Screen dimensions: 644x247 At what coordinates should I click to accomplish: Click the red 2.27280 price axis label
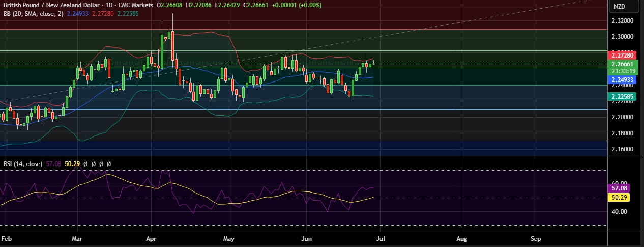coord(622,55)
